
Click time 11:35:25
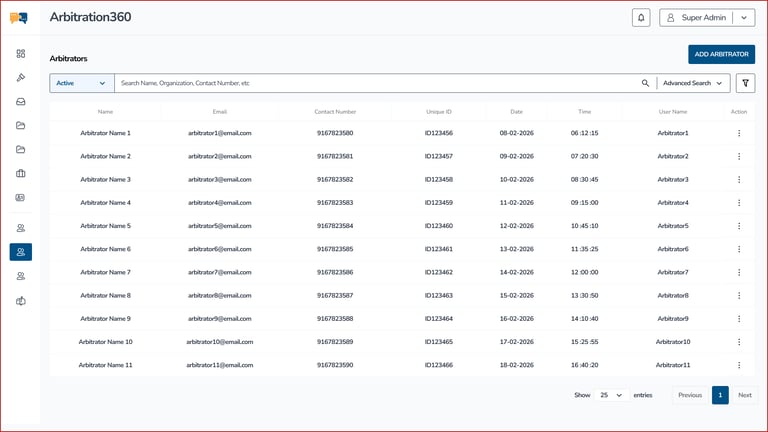584,249
